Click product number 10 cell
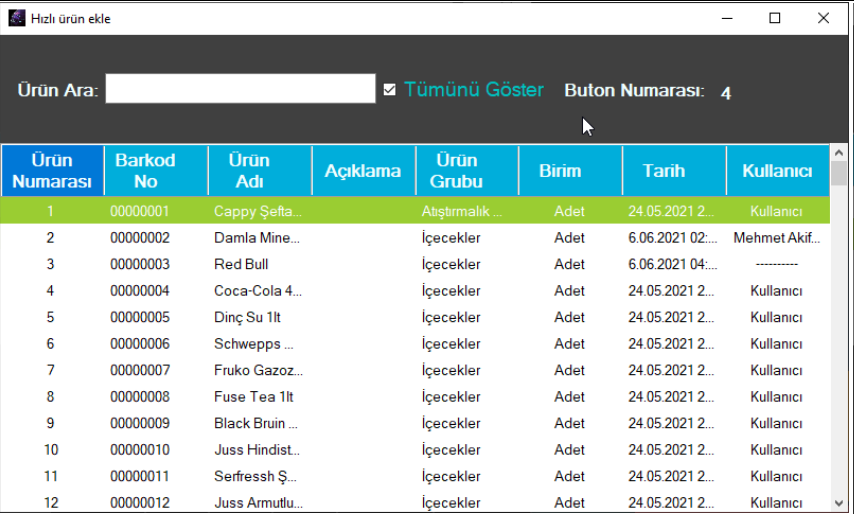Screen dimensions: 854x516 click(x=52, y=450)
